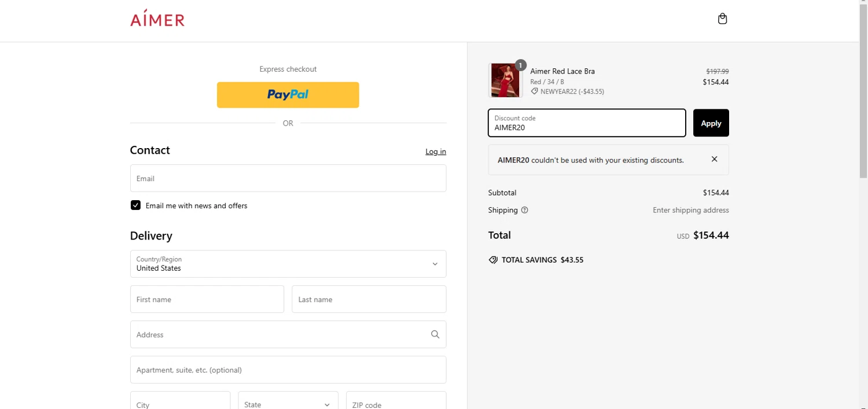Click the Enter shipping address text

point(691,210)
